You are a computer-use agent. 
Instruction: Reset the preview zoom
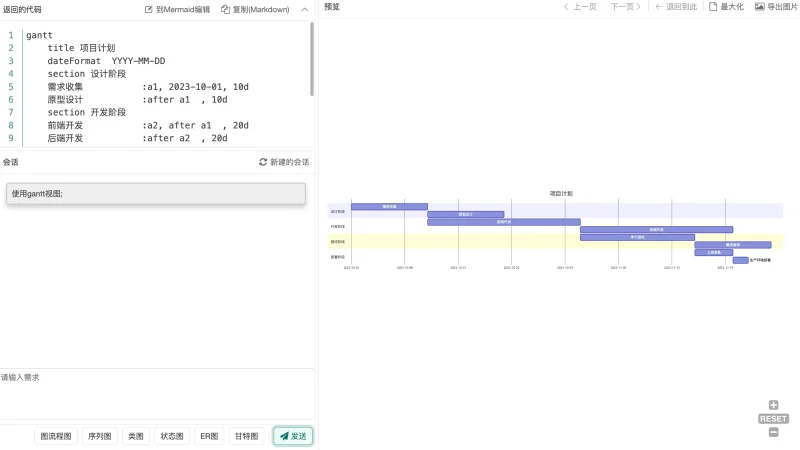773,419
